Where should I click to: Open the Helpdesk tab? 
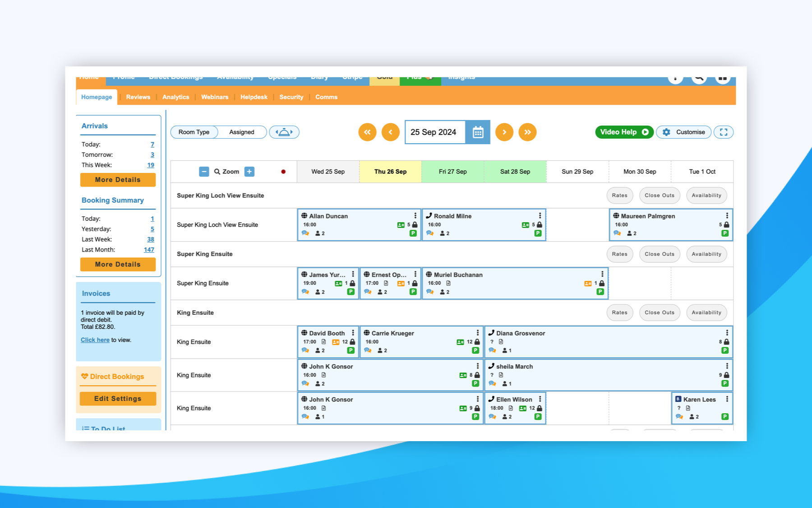click(254, 97)
